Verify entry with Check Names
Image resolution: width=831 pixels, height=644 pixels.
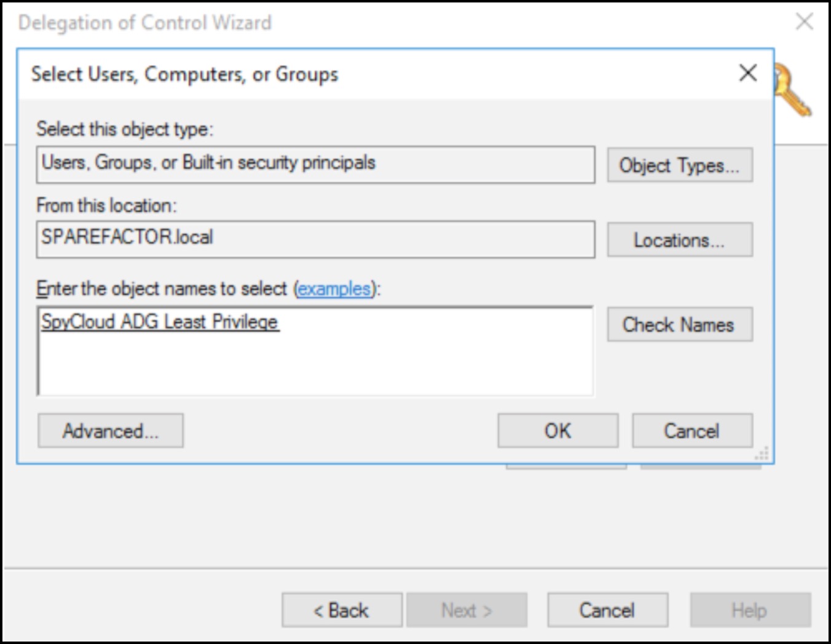coord(680,324)
